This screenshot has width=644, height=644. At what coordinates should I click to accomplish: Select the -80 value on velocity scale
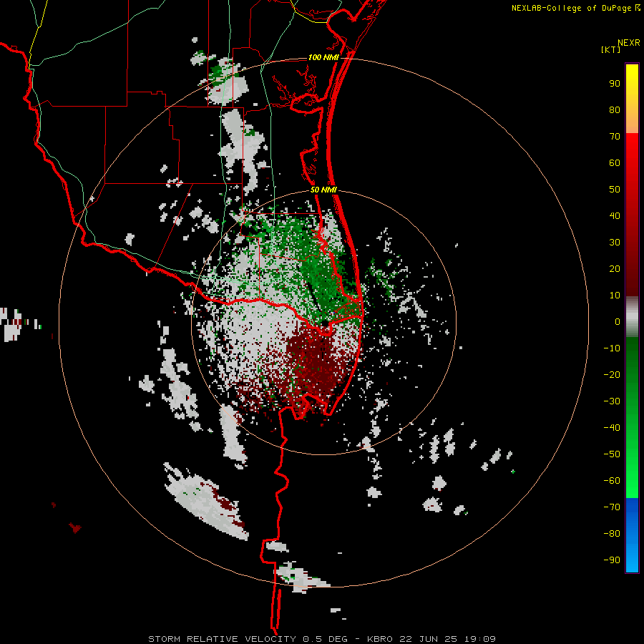tap(612, 534)
